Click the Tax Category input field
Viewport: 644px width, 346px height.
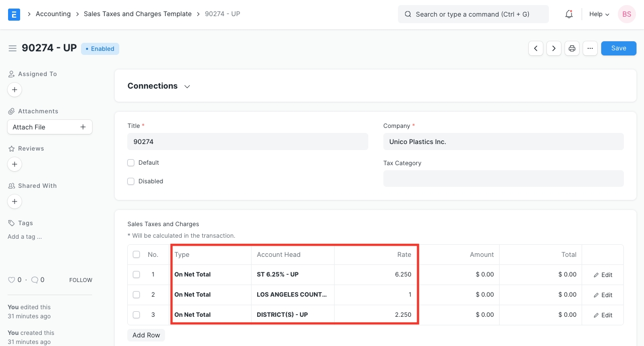(503, 179)
